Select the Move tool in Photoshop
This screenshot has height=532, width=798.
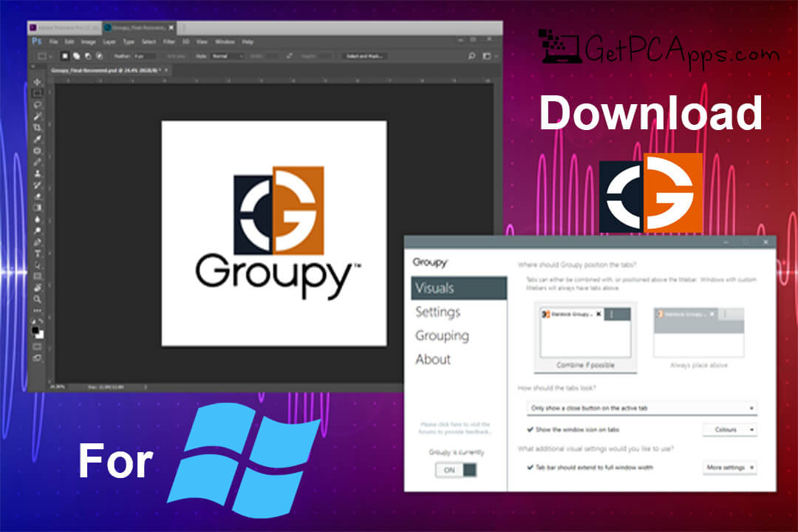(x=37, y=81)
